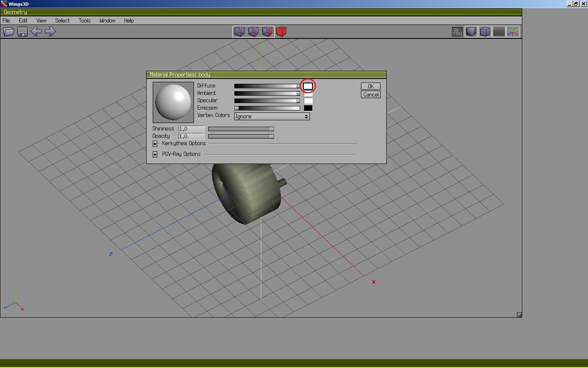Switch to face selection mode
The image size is (588, 368).
267,31
